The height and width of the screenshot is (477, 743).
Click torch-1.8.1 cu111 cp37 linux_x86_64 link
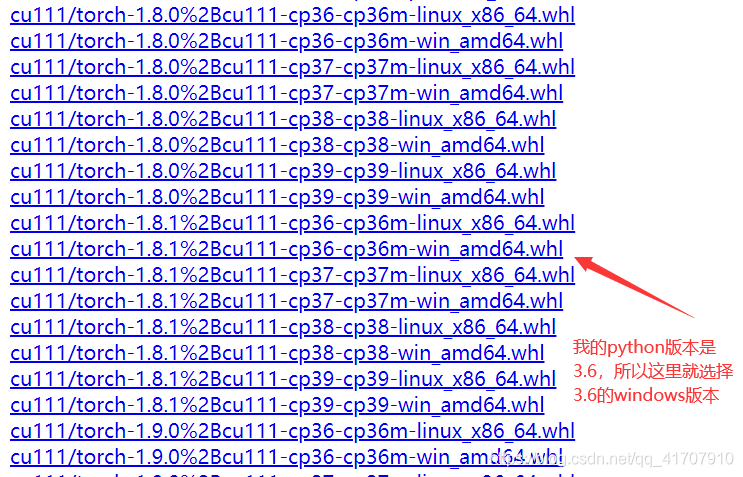pyautogui.click(x=292, y=276)
